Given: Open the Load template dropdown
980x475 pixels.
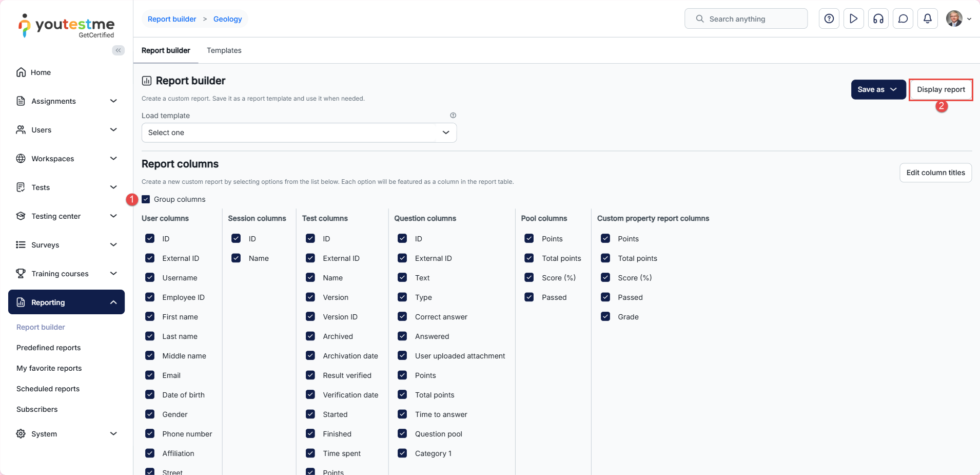Looking at the screenshot, I should (x=299, y=132).
